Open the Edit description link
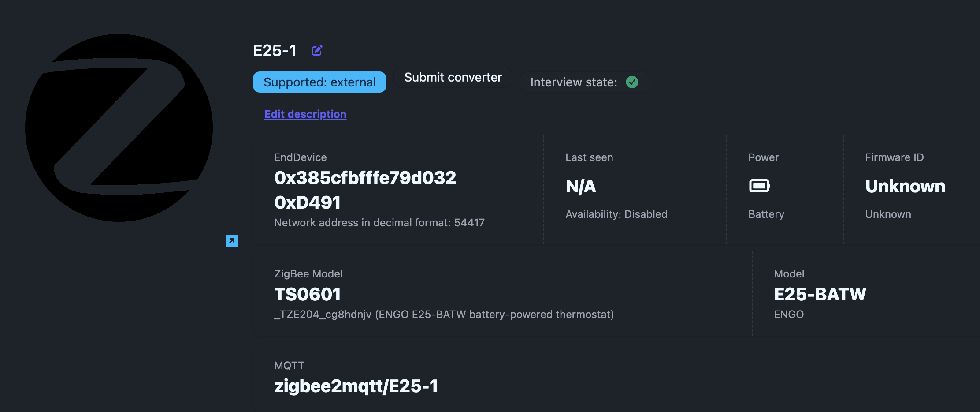980x412 pixels. click(x=305, y=114)
